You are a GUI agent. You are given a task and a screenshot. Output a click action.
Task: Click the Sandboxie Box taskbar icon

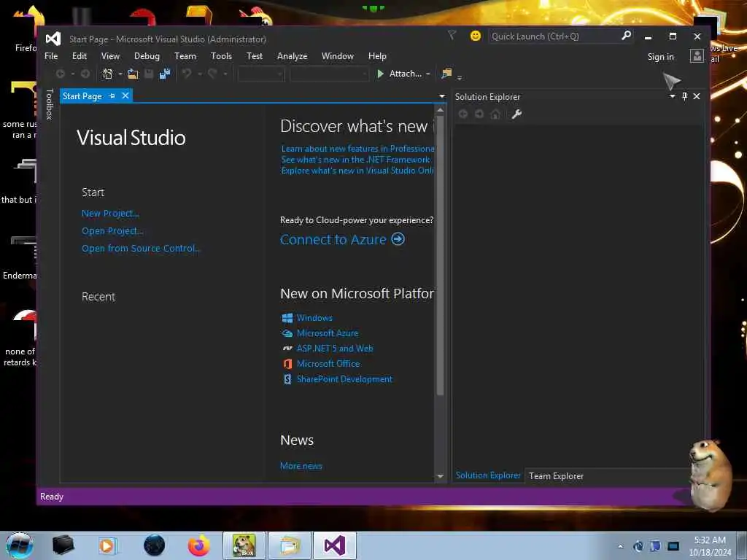point(244,545)
